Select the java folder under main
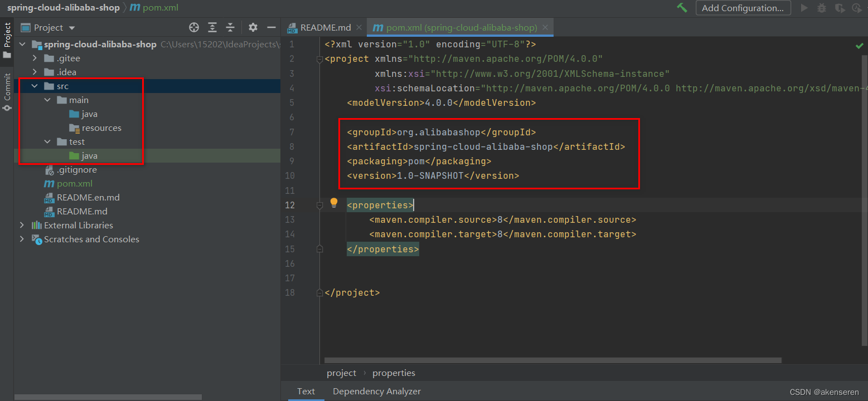The image size is (868, 401). [x=84, y=114]
